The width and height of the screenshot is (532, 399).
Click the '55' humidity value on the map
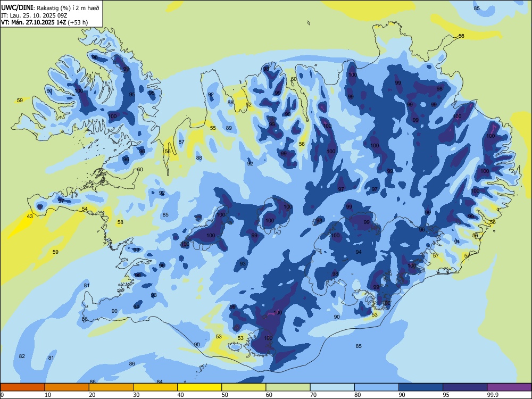213,128
